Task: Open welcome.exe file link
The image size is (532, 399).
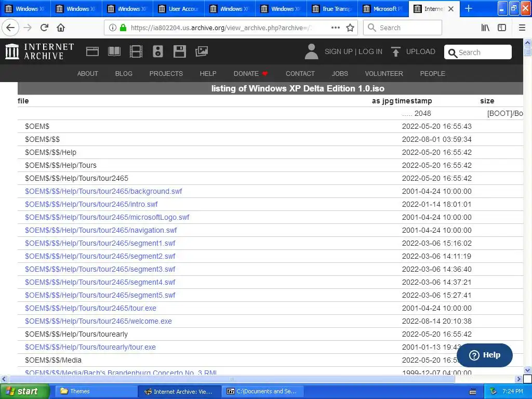Action: tap(98, 321)
